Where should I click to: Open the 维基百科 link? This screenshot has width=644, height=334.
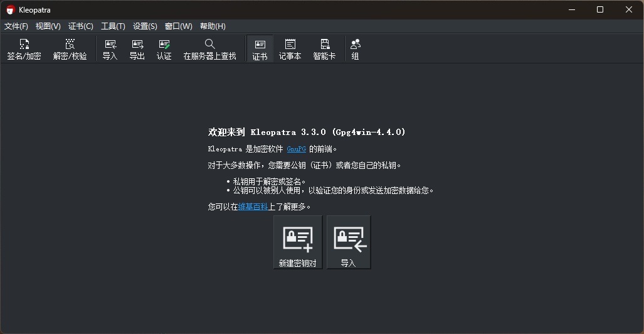(253, 207)
